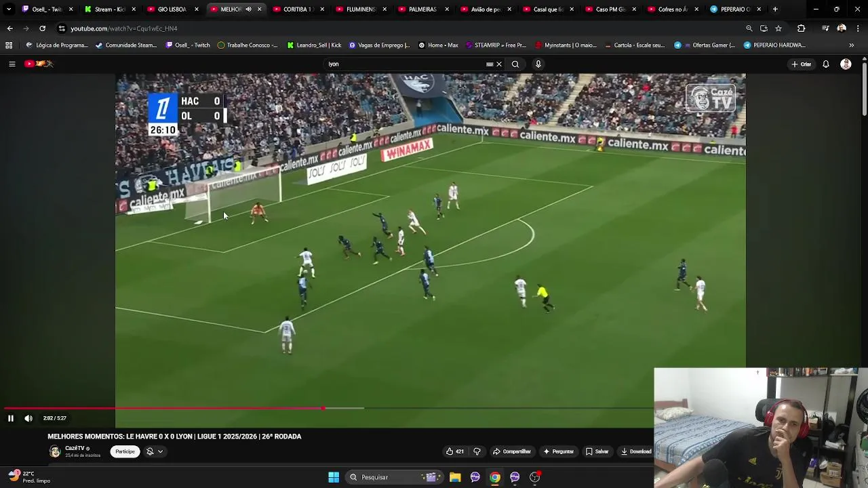This screenshot has width=868, height=488.
Task: Open the site information icon in address bar
Action: click(x=62, y=28)
